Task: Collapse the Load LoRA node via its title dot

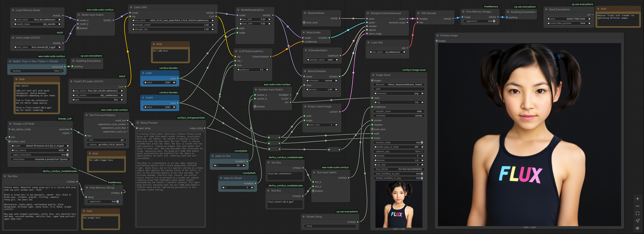Action: pyautogui.click(x=131, y=7)
